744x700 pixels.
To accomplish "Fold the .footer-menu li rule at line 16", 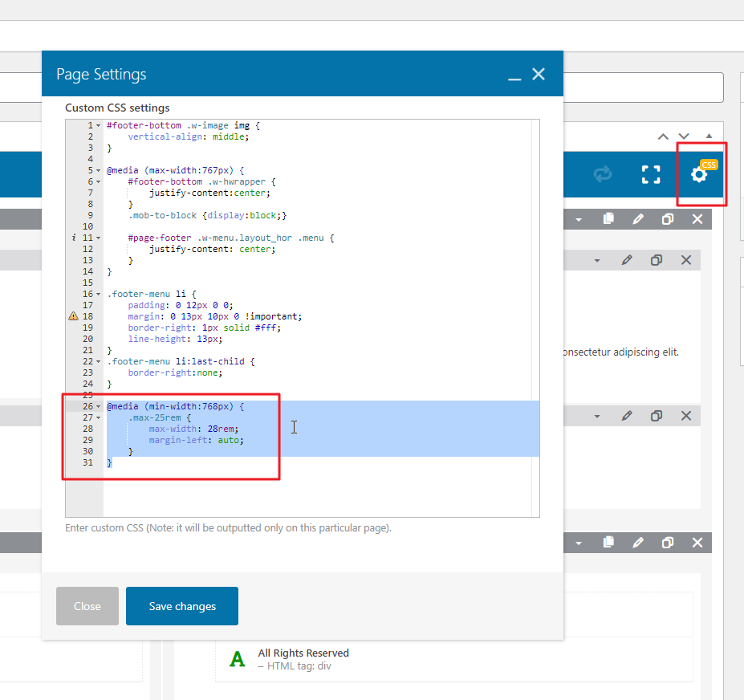I will click(x=98, y=295).
